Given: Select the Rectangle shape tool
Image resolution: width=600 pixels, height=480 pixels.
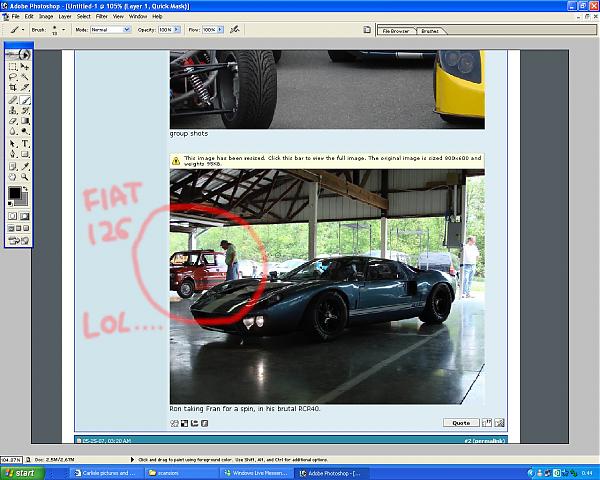Looking at the screenshot, I should click(x=25, y=154).
